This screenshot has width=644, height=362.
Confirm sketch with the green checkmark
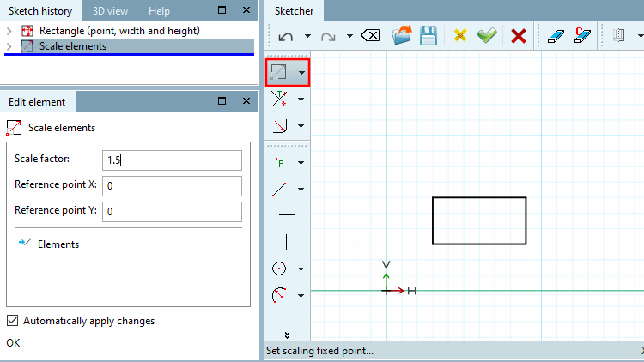point(487,36)
